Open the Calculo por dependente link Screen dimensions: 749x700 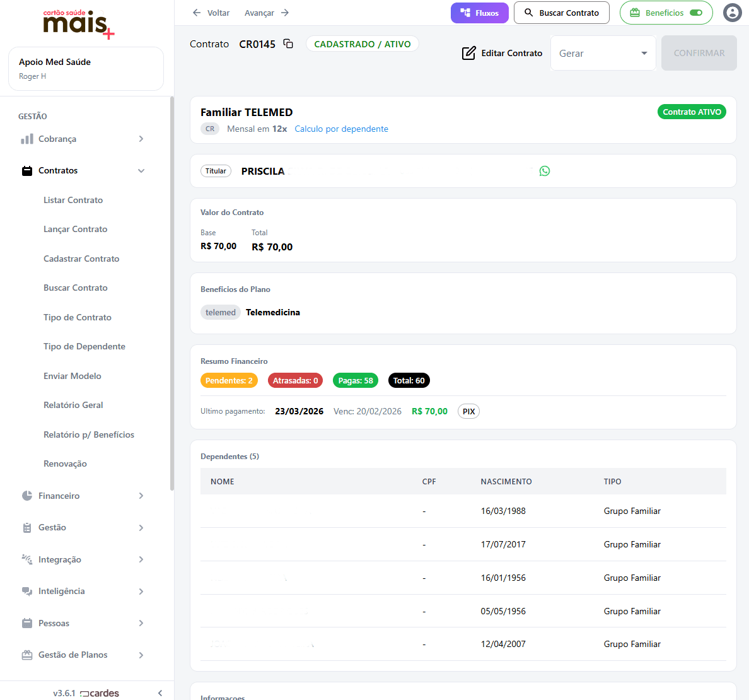[x=341, y=129]
